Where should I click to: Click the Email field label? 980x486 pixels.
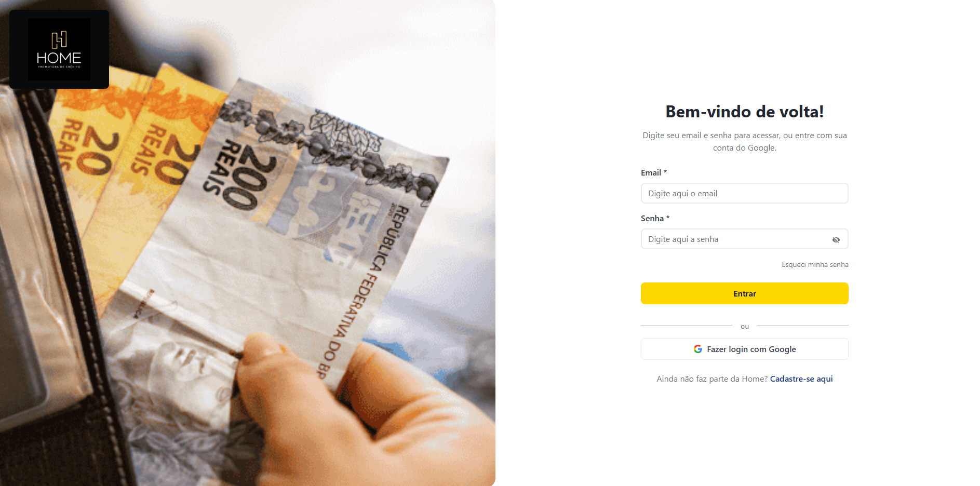pos(651,172)
